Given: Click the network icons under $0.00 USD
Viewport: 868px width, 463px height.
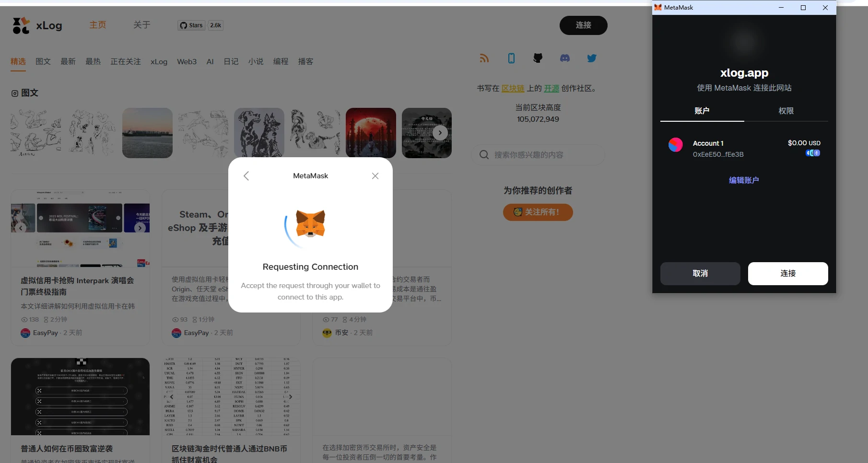Looking at the screenshot, I should click(813, 153).
